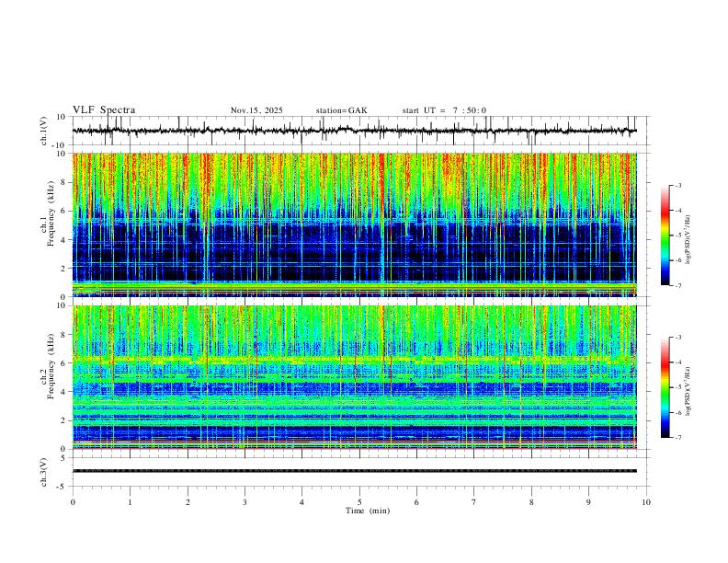The width and height of the screenshot is (728, 563).
Task: Click the ch.2 "Frequency (kHz)" axis label
Action: pos(51,366)
